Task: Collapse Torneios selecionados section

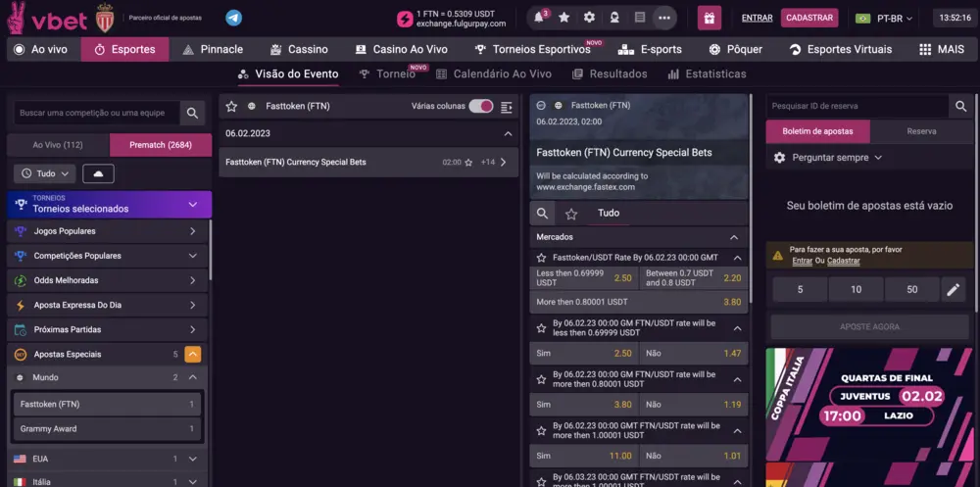Action: (x=192, y=205)
